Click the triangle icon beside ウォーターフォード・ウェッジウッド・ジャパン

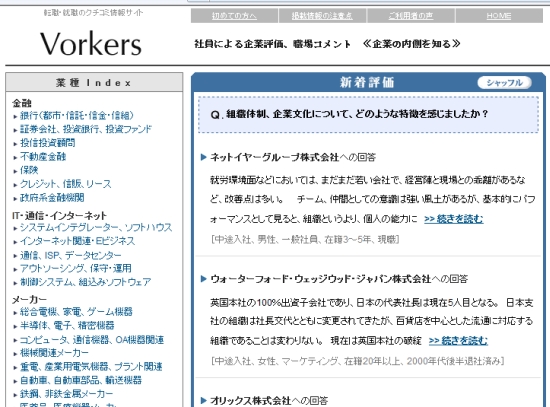(203, 279)
